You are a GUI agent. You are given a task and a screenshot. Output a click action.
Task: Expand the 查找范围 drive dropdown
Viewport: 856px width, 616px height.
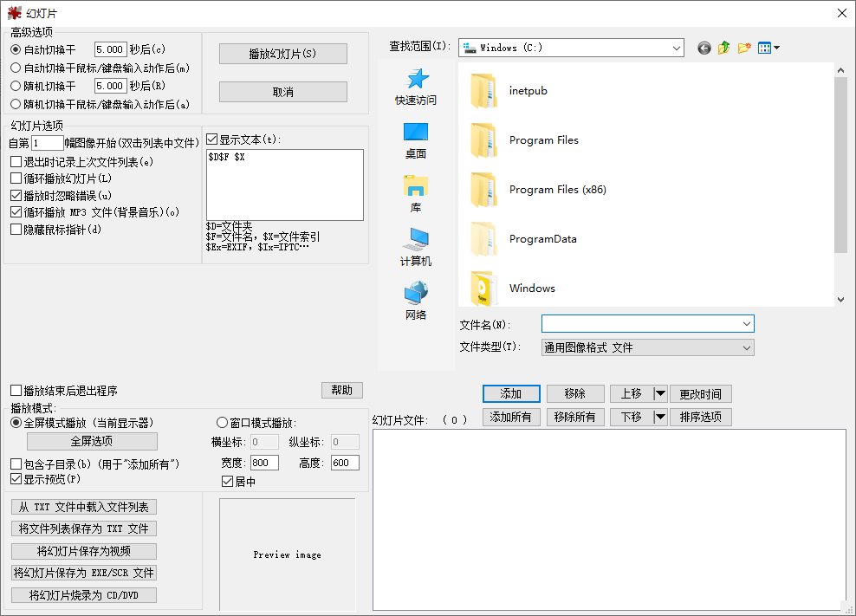click(x=675, y=49)
